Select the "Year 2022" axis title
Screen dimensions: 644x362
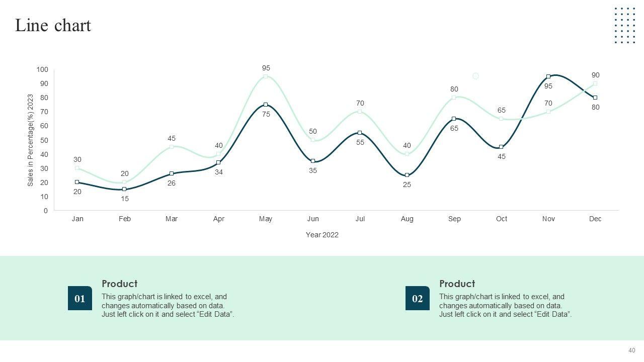[x=322, y=235]
